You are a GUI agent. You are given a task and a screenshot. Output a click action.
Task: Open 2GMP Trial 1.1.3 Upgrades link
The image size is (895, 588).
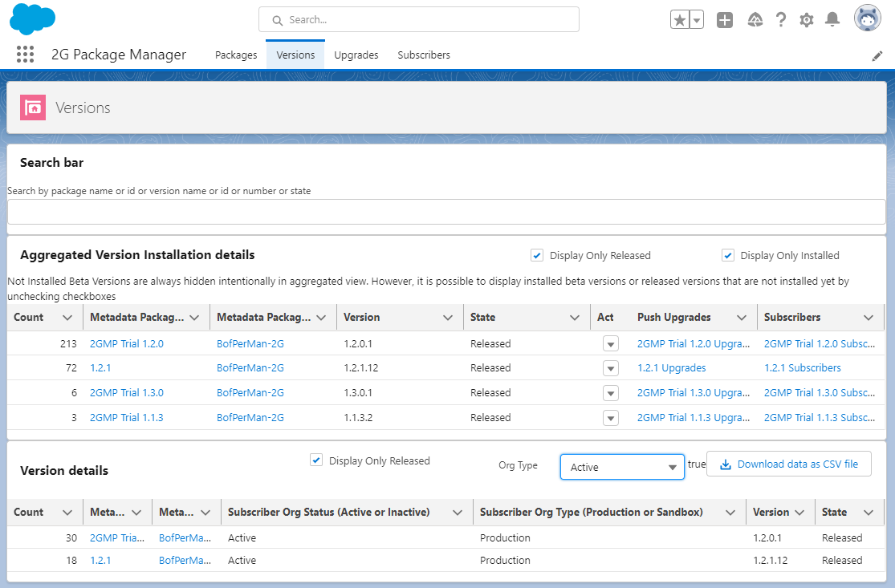[694, 417]
